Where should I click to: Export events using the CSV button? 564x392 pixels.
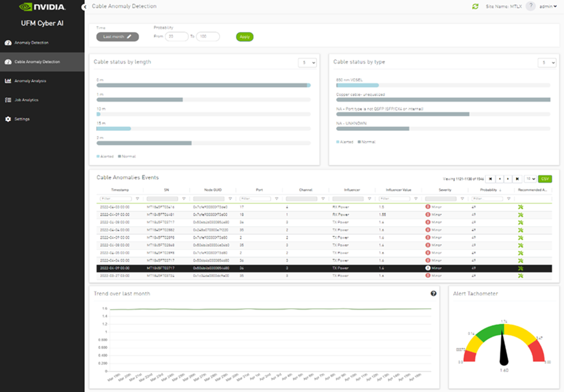click(545, 178)
